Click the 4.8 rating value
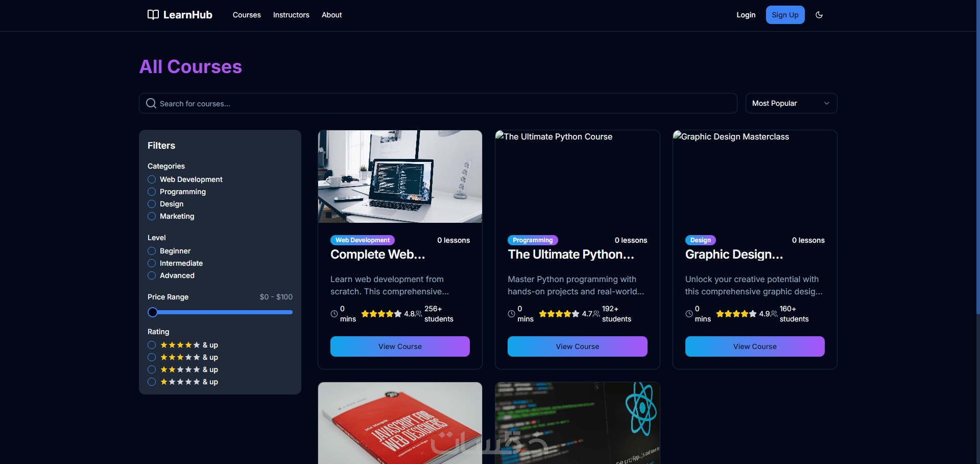The height and width of the screenshot is (464, 980). pyautogui.click(x=409, y=314)
